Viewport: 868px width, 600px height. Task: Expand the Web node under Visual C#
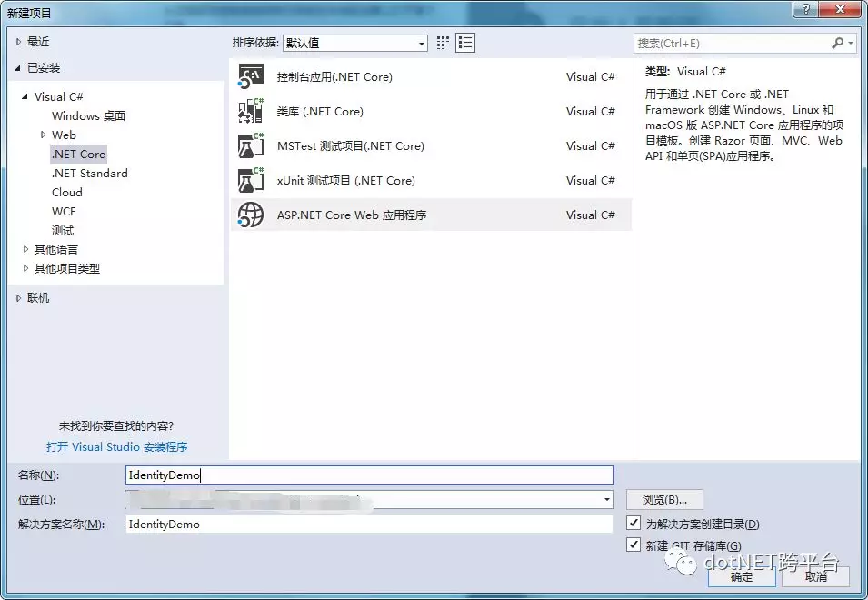point(43,135)
